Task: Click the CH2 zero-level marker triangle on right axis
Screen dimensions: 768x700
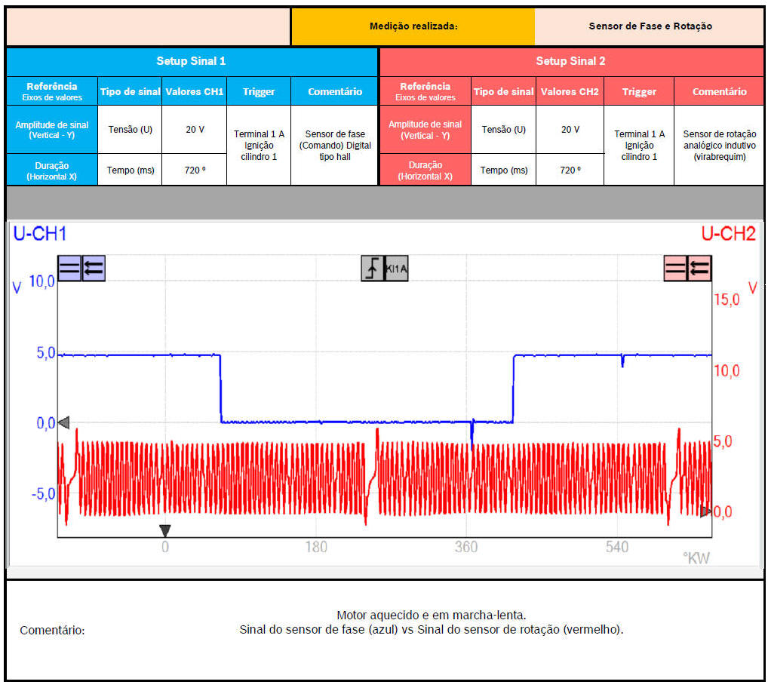Action: [705, 512]
